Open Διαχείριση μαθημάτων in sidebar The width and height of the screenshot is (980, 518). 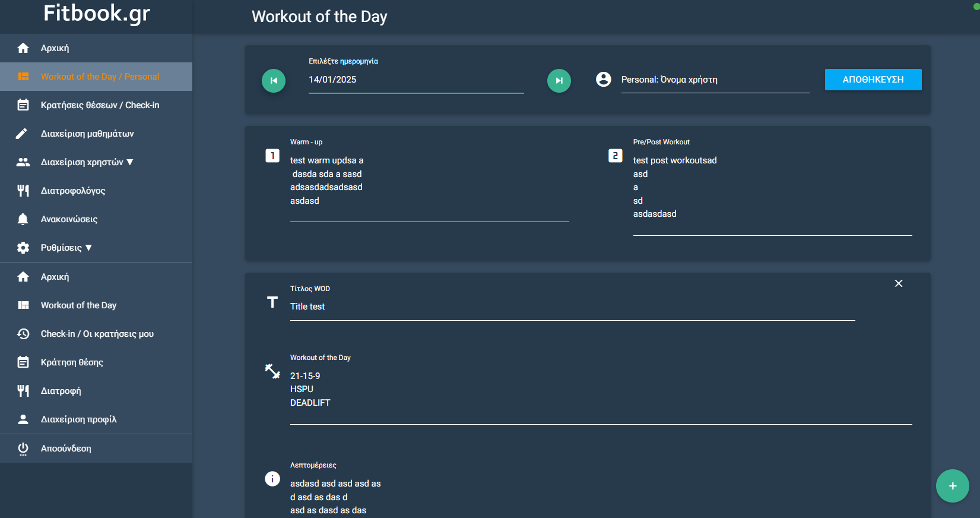click(87, 134)
